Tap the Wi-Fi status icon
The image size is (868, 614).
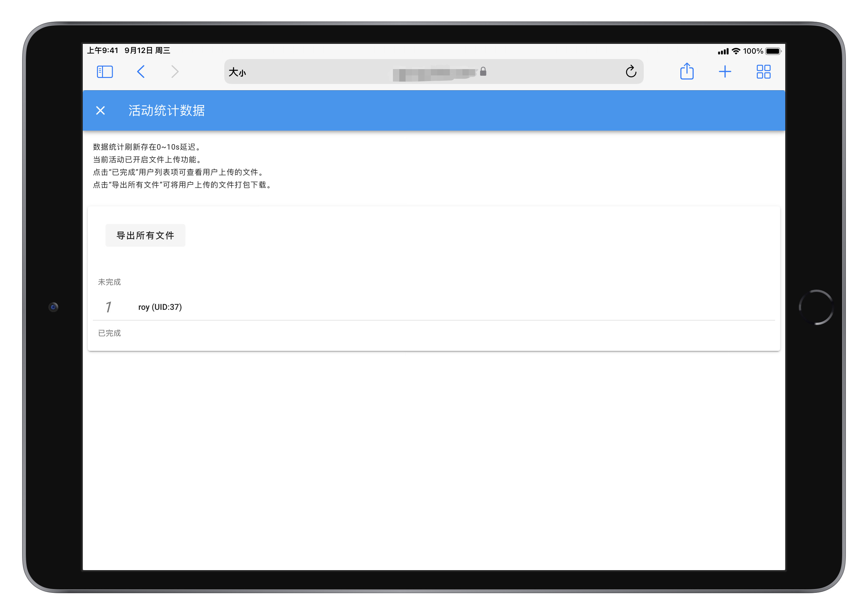(x=736, y=51)
